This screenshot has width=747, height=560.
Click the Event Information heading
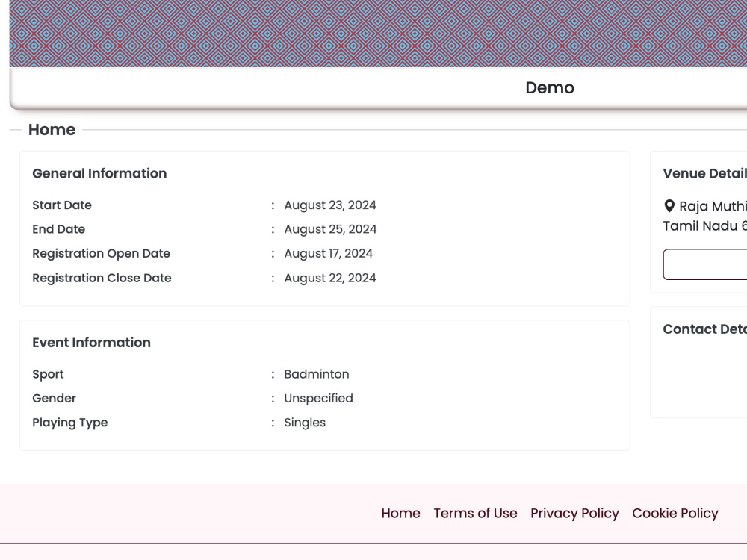coord(91,343)
